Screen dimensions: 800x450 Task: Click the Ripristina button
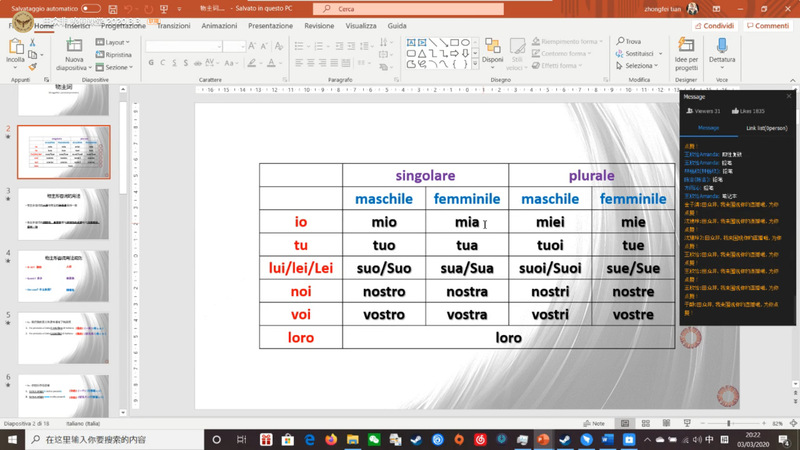(x=114, y=55)
